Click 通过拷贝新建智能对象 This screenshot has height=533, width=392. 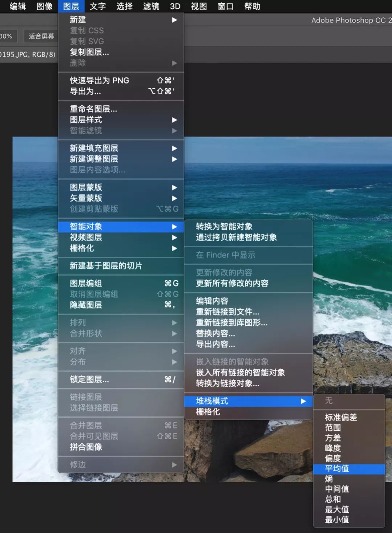237,237
